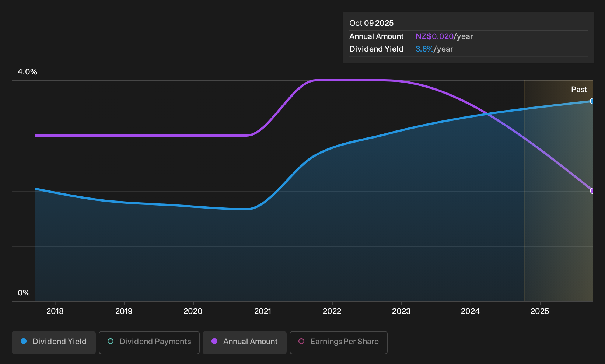Image resolution: width=605 pixels, height=364 pixels.
Task: Click the 3.6%/year dividend yield value
Action: (434, 49)
